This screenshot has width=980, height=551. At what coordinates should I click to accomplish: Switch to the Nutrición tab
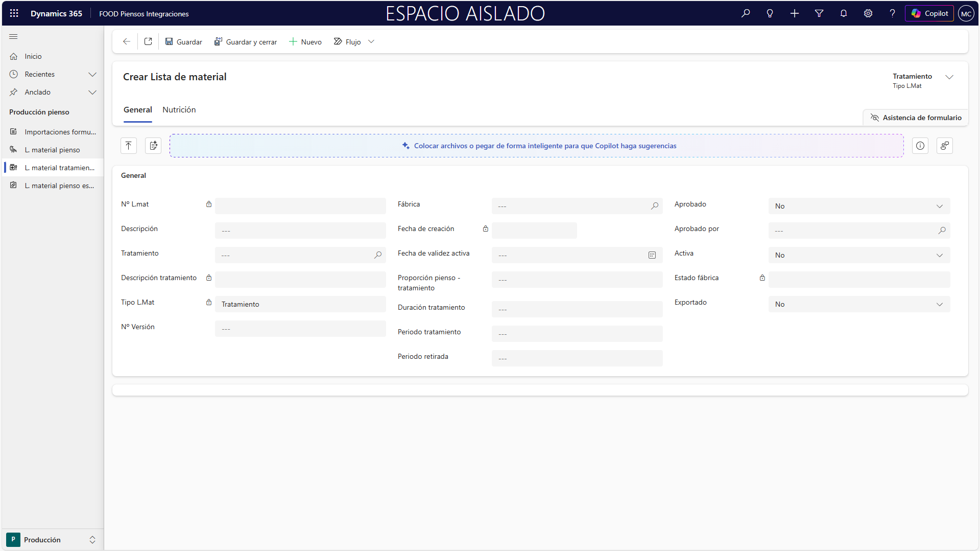[179, 110]
